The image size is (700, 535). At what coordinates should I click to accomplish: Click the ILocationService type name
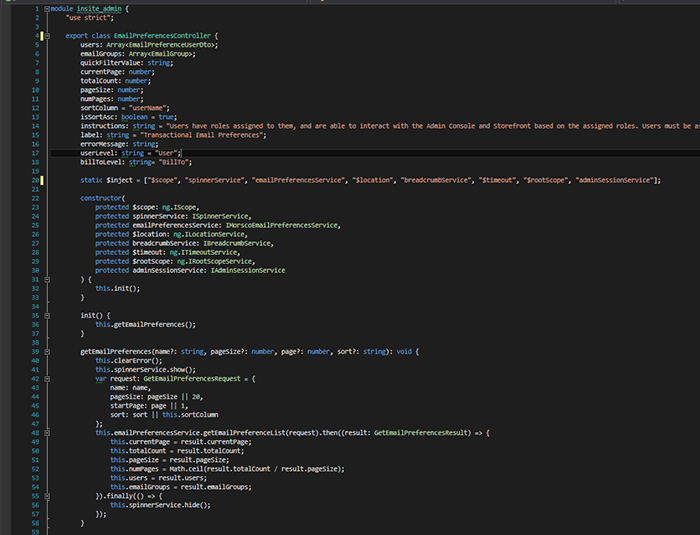click(x=214, y=234)
